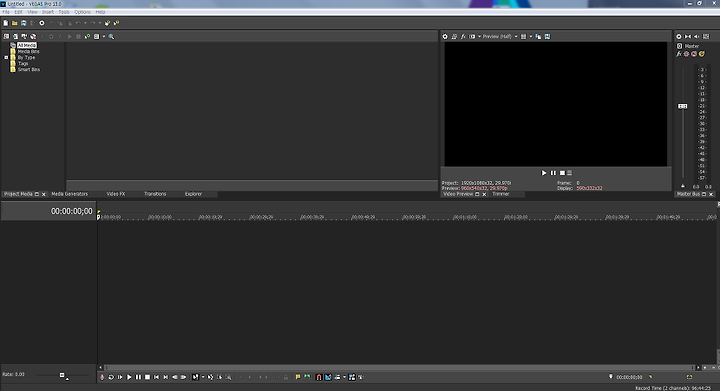720x391 pixels.
Task: Open the Preview (Half) quality dropdown
Action: (500, 36)
